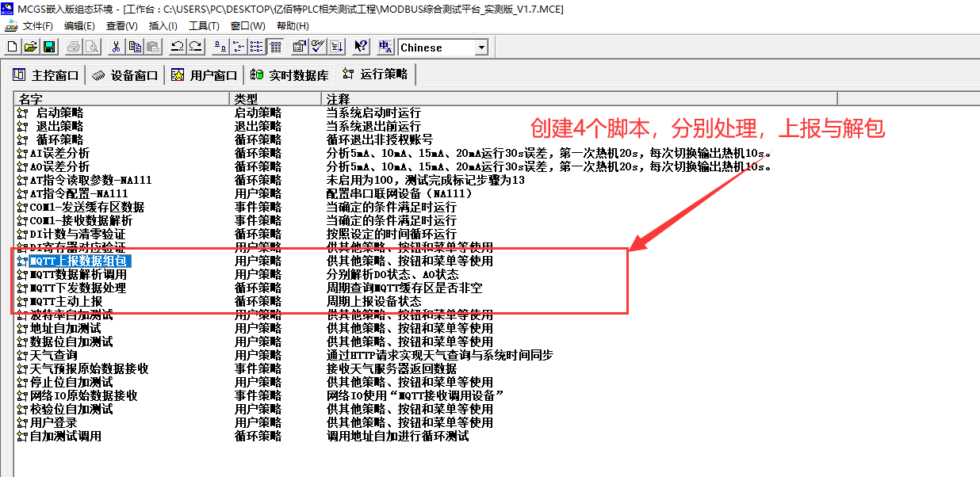Click the New project toolbar icon
This screenshot has width=980, height=477.
(12, 47)
